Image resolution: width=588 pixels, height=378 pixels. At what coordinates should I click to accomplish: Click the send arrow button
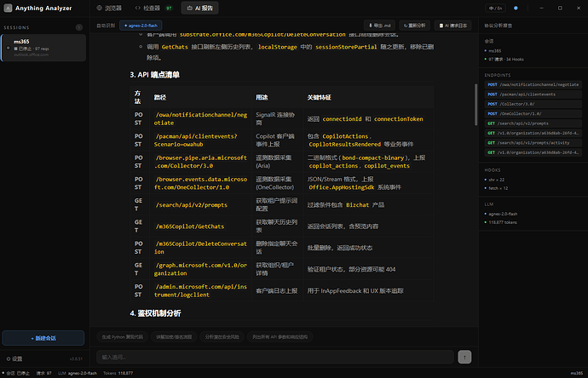click(464, 357)
